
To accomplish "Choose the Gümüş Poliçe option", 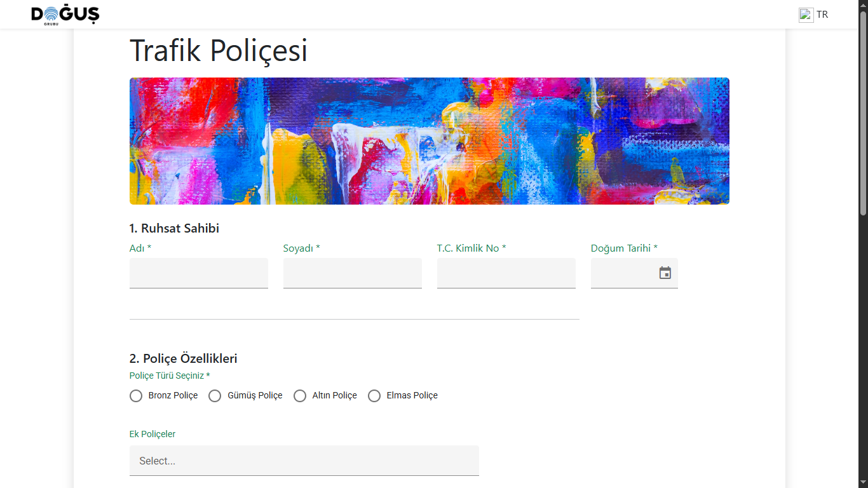I will coord(215,396).
